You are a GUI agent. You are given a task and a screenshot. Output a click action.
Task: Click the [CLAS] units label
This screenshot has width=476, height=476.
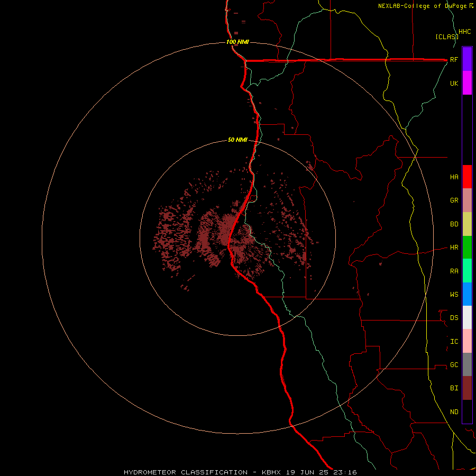click(447, 36)
